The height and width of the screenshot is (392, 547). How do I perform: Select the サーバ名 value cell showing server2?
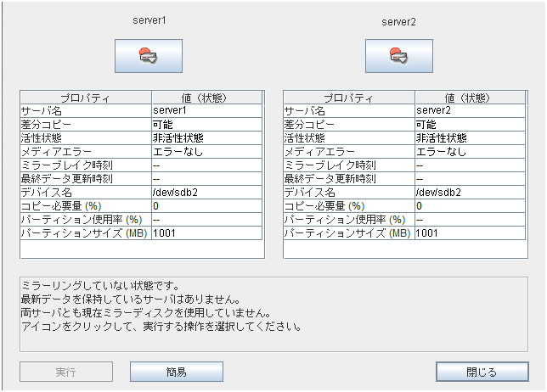(x=471, y=111)
